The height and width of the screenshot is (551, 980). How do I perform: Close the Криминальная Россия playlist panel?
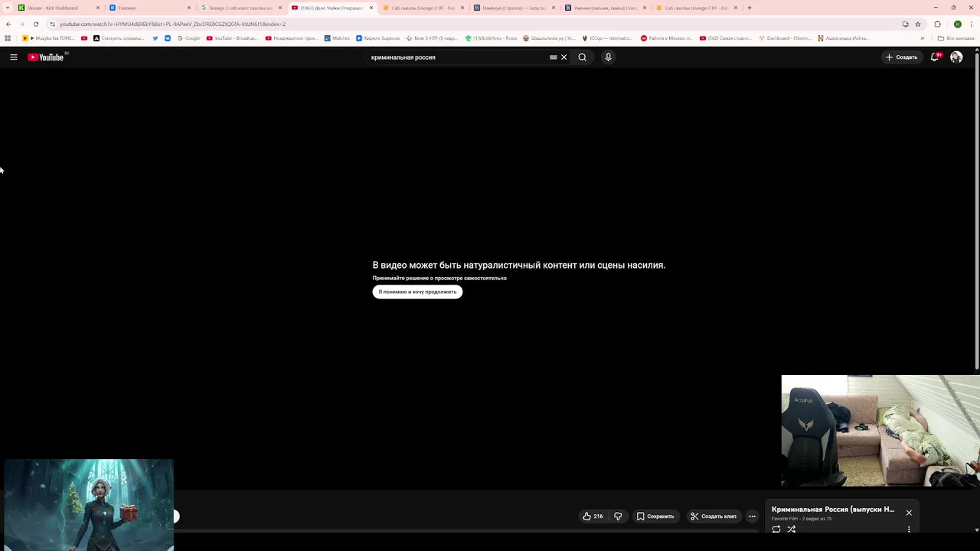(x=909, y=513)
